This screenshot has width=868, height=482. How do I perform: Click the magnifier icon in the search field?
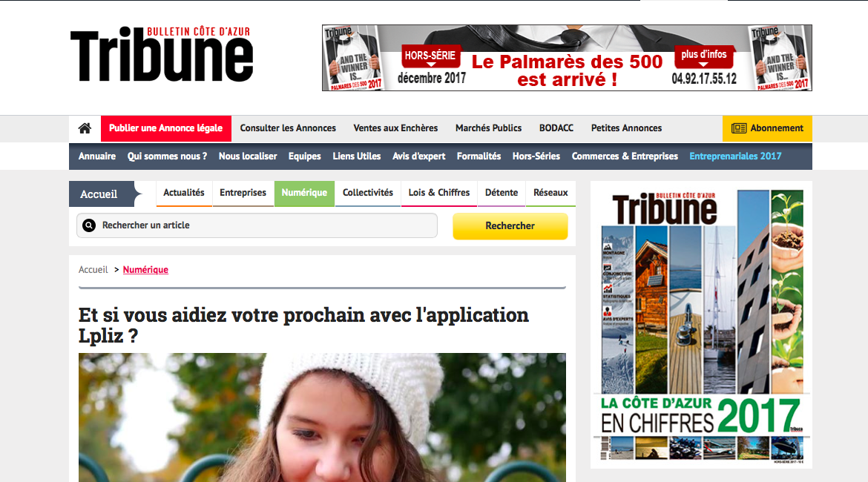tap(89, 225)
